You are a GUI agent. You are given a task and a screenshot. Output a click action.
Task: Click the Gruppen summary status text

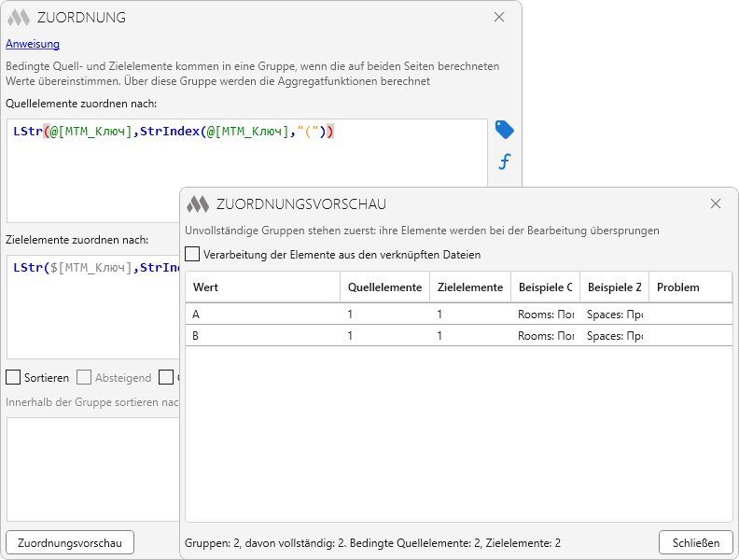click(372, 543)
